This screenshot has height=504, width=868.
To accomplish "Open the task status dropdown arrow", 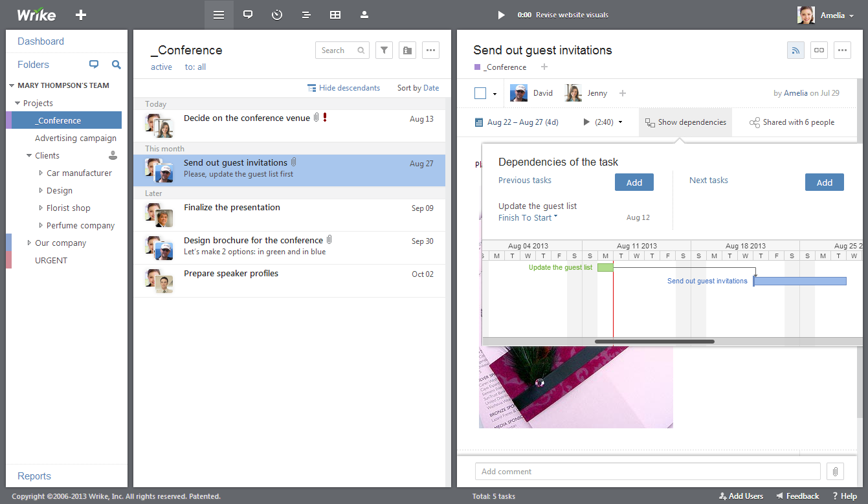I will point(495,94).
